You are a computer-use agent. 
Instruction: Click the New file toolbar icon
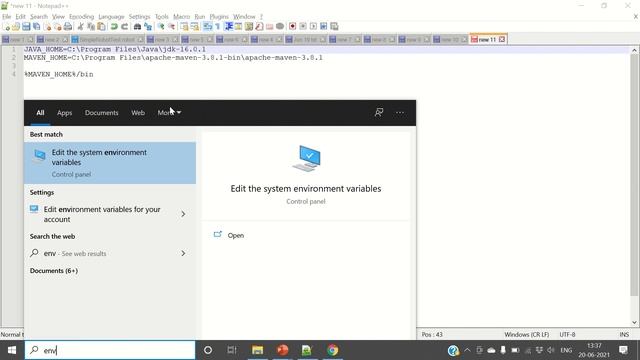[x=6, y=27]
